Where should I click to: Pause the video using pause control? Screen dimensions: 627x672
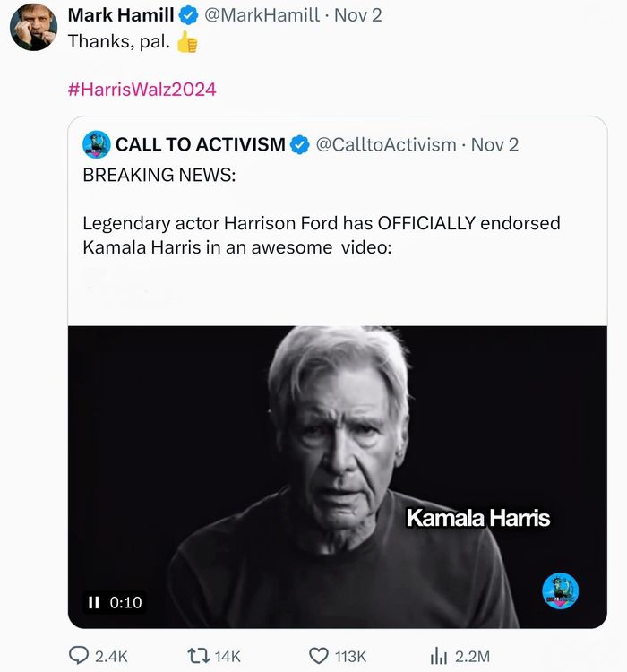pyautogui.click(x=93, y=602)
